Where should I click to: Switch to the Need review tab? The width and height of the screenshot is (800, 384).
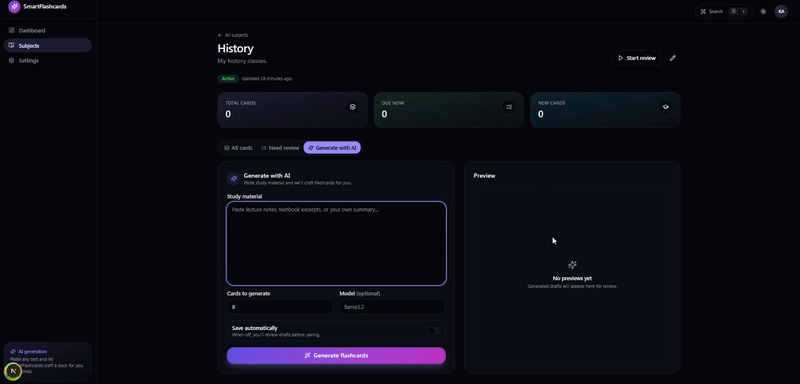280,148
